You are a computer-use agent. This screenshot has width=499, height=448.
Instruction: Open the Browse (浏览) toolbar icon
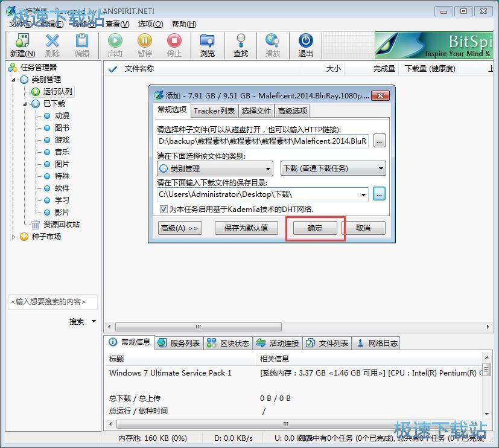tap(207, 45)
